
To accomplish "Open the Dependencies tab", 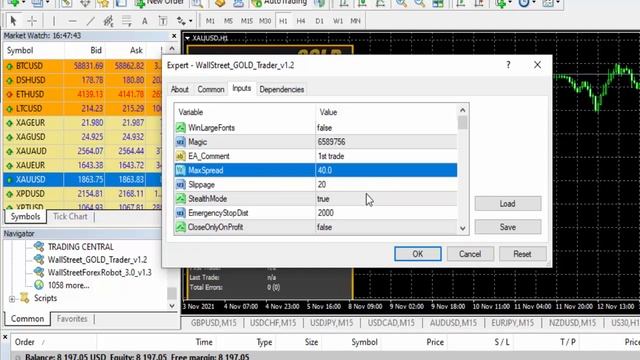I will 282,89.
